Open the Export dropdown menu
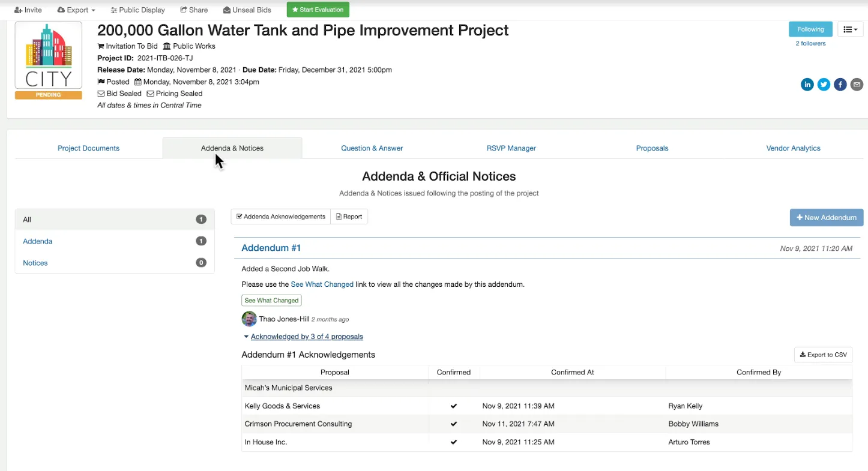 pos(76,10)
